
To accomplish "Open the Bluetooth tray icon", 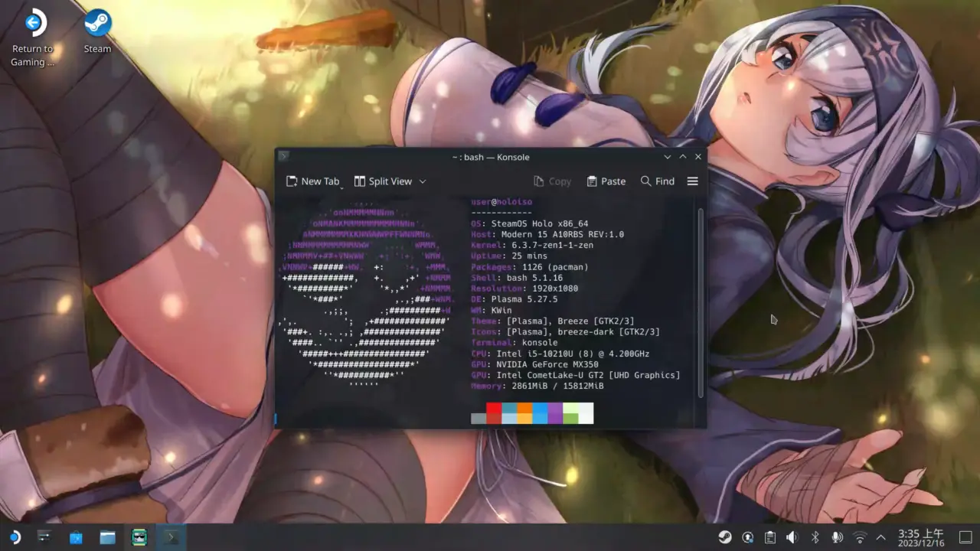I will (x=815, y=537).
